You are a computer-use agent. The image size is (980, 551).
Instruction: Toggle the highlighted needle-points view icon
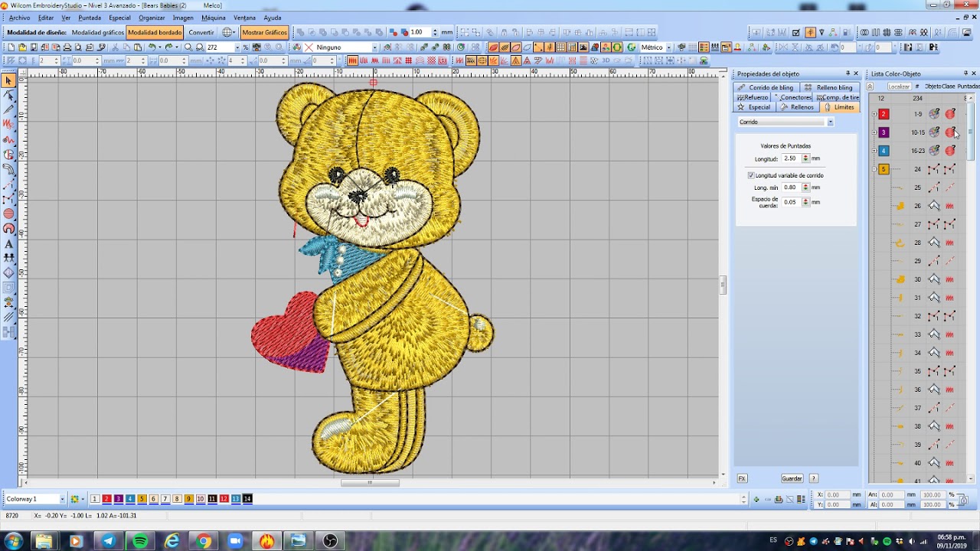[539, 47]
